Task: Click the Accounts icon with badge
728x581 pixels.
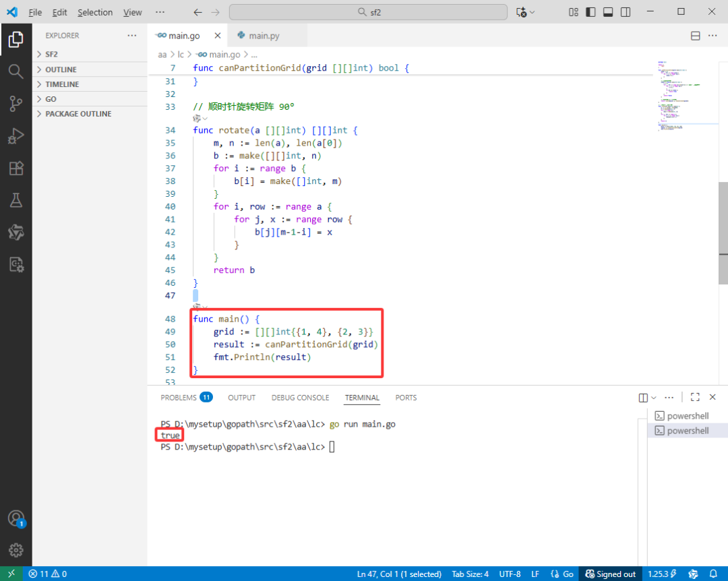Action: (x=16, y=518)
